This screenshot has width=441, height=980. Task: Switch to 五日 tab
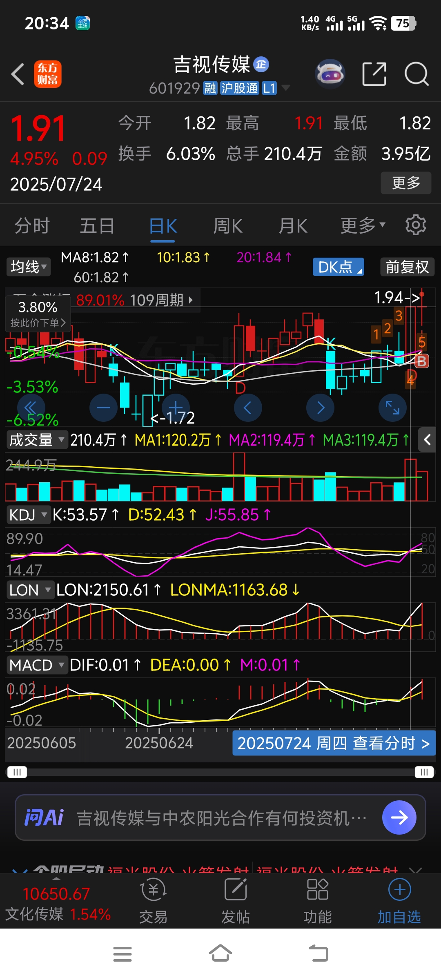pos(97,226)
